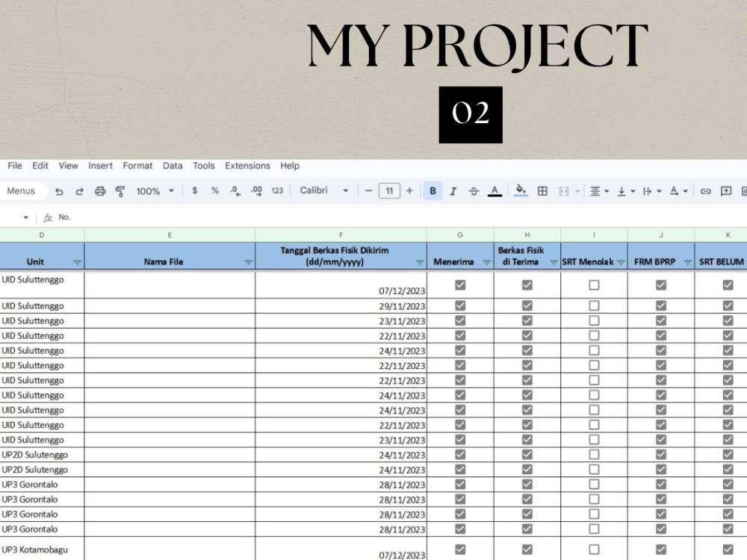Image resolution: width=747 pixels, height=560 pixels.
Task: Uncheck FRM BPRP in UP3 Kotamobagu row
Action: click(x=661, y=549)
